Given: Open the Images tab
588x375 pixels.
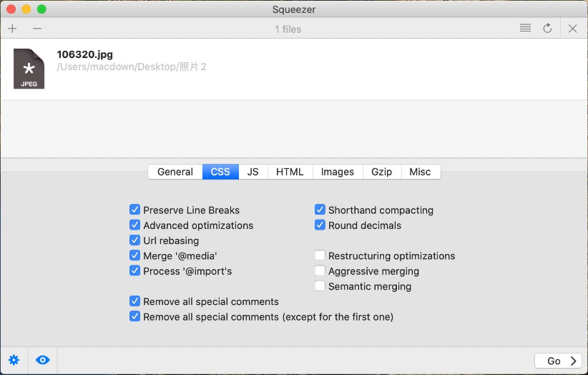Looking at the screenshot, I should [x=338, y=172].
